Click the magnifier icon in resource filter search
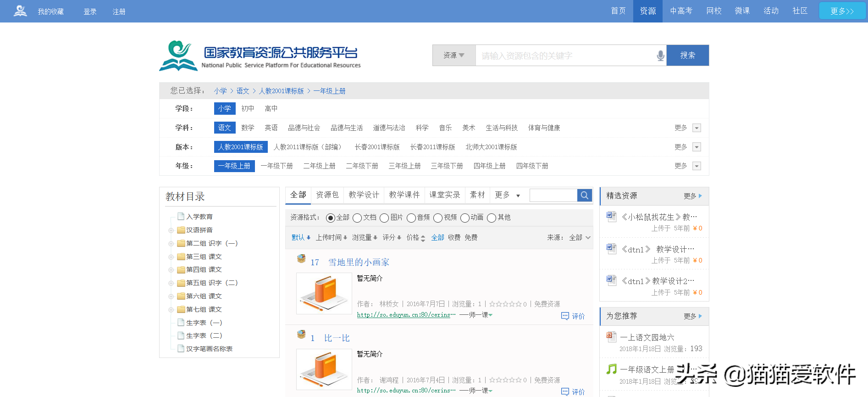The height and width of the screenshot is (397, 868). coord(585,195)
